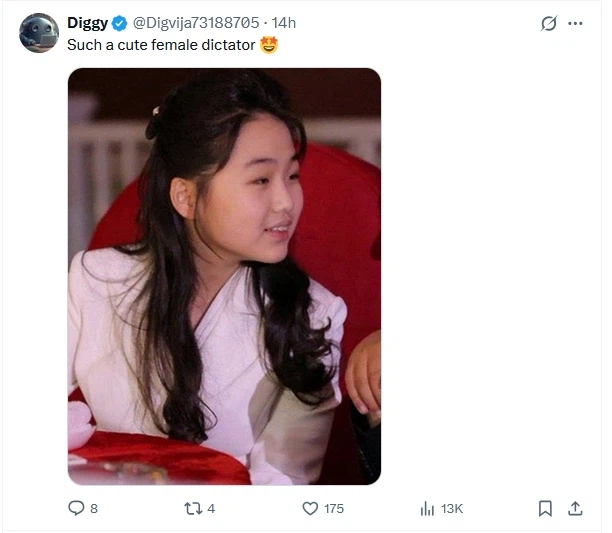612x533 pixels.
Task: Open the share post menu
Action: [x=575, y=508]
